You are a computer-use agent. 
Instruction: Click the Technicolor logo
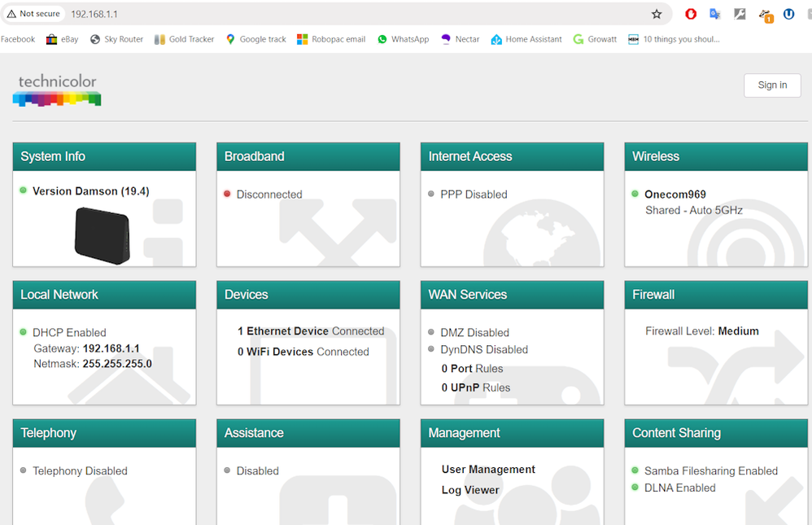[57, 90]
